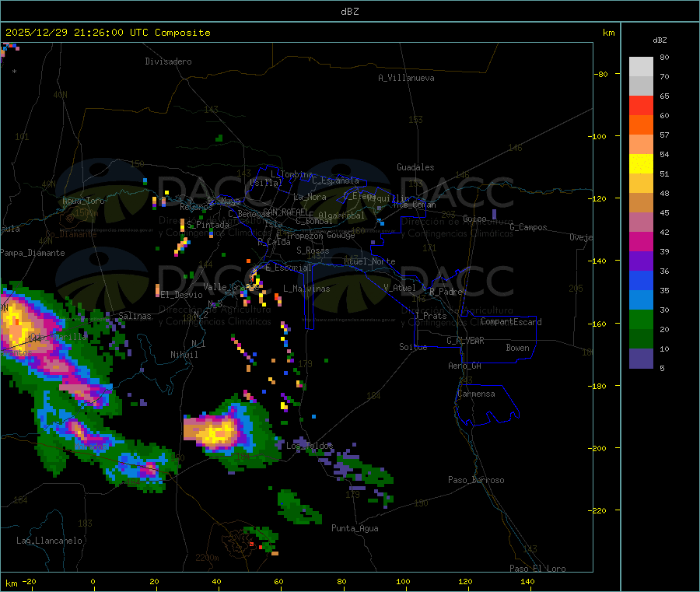Click the CompantEscard map label
Viewport: 700px width, 592px height.
point(511,322)
